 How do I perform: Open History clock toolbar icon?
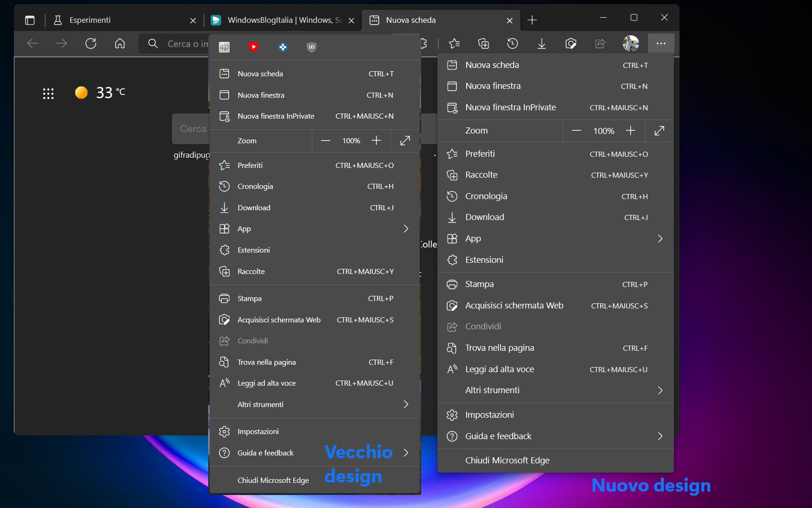tap(512, 44)
